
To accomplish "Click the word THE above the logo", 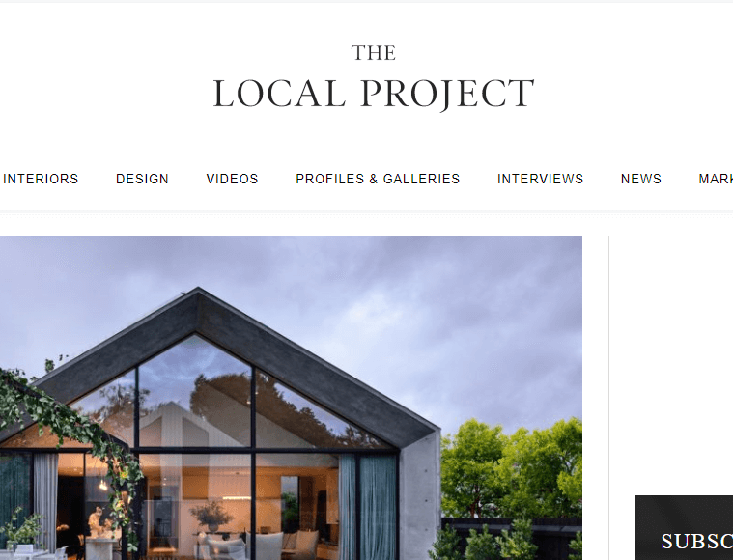I will point(374,53).
